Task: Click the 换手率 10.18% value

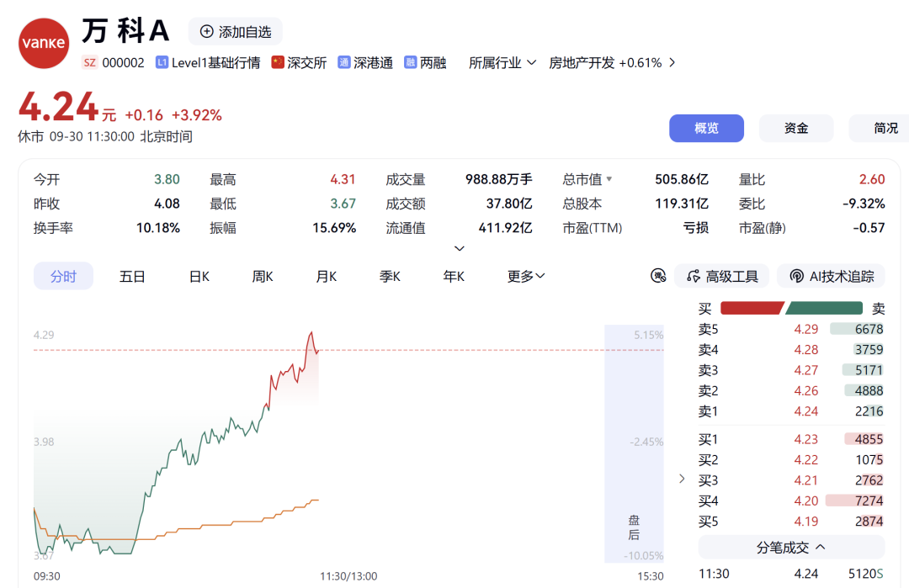Action: click(157, 228)
